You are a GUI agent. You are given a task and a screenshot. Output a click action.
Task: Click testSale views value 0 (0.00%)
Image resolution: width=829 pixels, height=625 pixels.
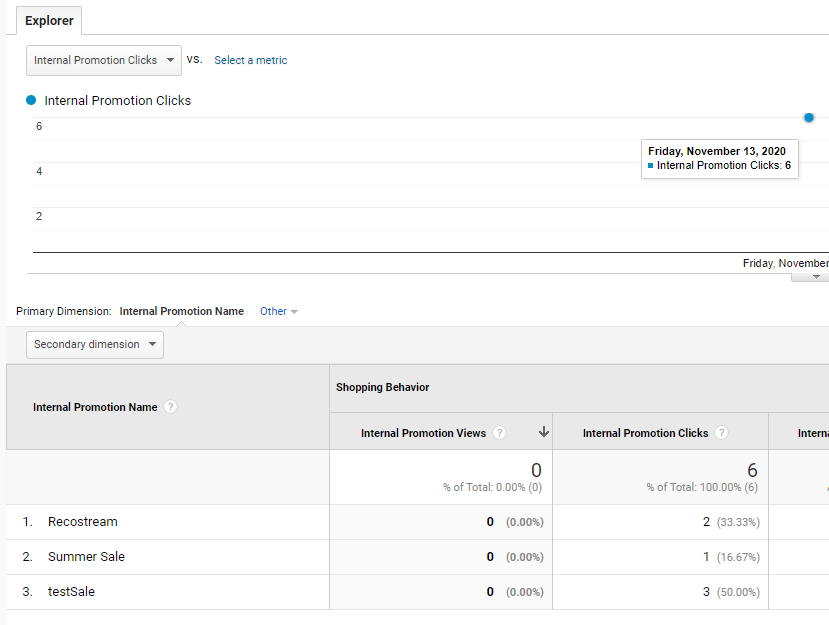[515, 592]
